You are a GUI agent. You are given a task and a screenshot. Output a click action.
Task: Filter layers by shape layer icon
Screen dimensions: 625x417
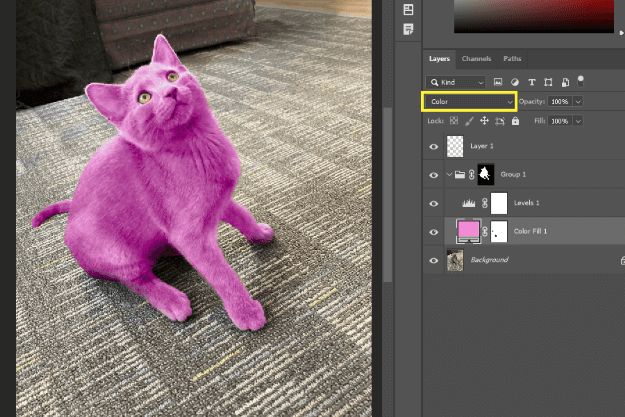[548, 82]
